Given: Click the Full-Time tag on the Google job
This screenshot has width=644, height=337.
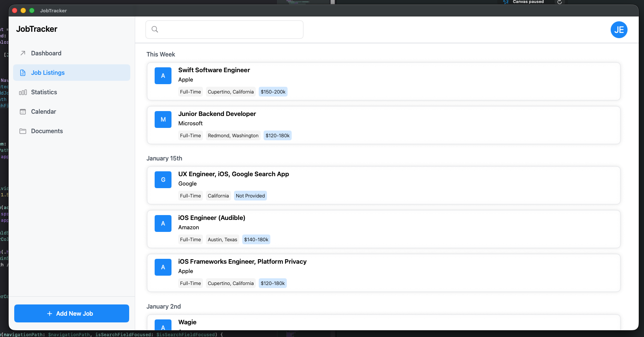Looking at the screenshot, I should (x=191, y=196).
